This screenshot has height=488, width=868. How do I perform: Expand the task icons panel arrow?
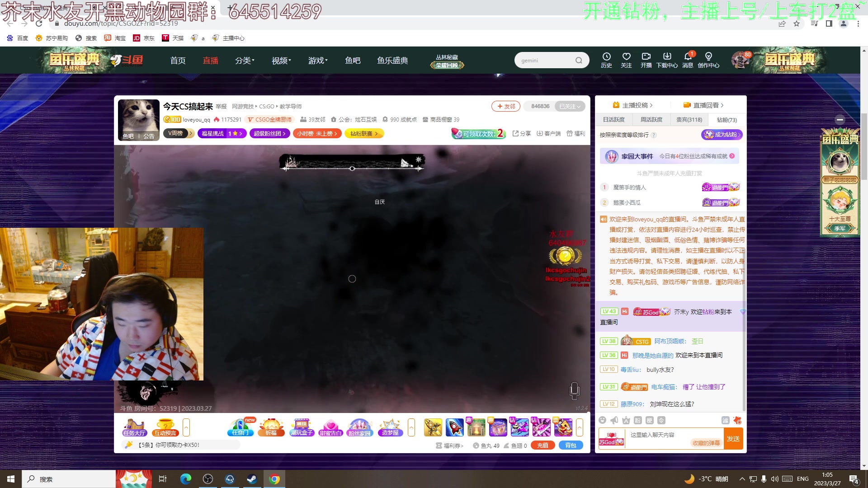(186, 427)
